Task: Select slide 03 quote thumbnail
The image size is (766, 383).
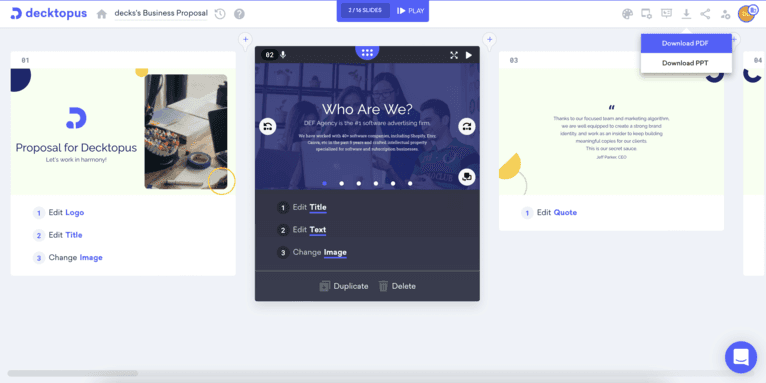Action: [x=611, y=132]
